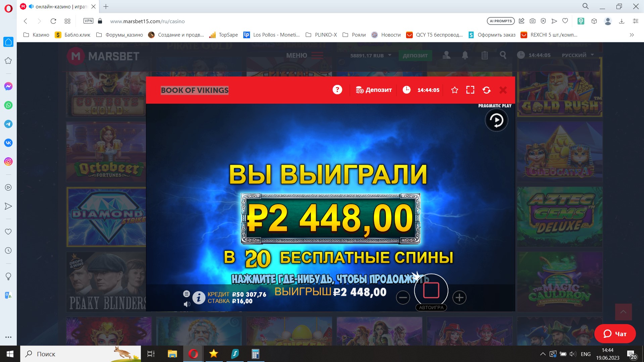This screenshot has width=644, height=362.
Task: Open the Форумы_казино bookmark folder
Action: [x=119, y=35]
